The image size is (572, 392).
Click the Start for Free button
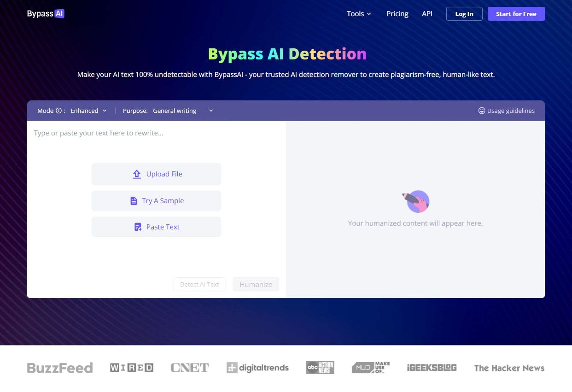(x=516, y=14)
